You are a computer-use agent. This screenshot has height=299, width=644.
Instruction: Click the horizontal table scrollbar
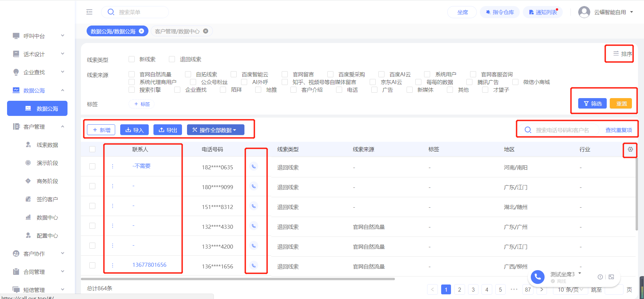238,279
